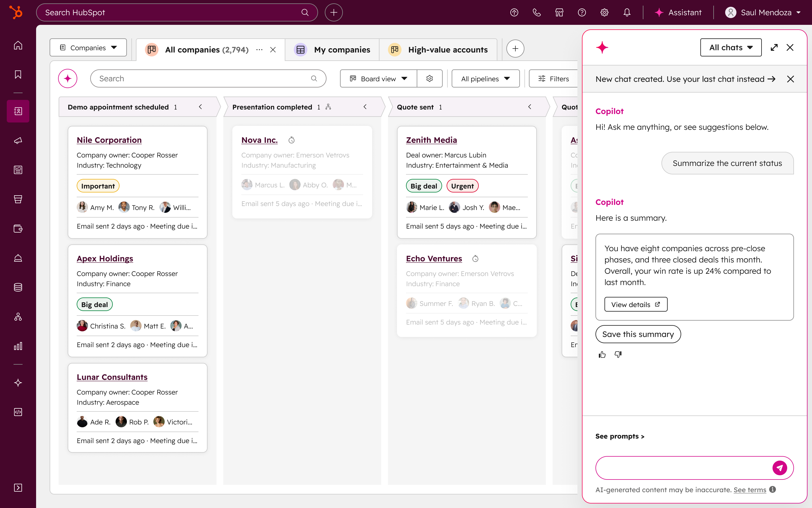Open developer code icon in sidebar
Viewport: 812px width, 508px height.
(x=18, y=412)
